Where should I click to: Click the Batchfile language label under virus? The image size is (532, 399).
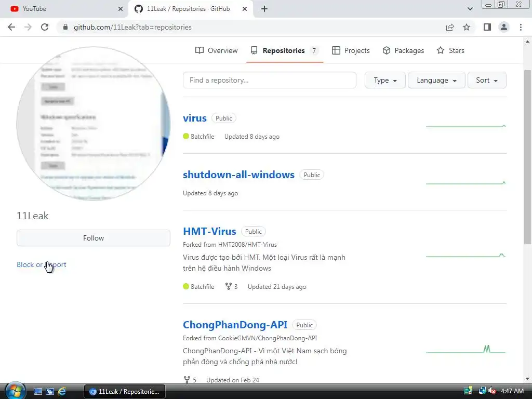pos(203,137)
